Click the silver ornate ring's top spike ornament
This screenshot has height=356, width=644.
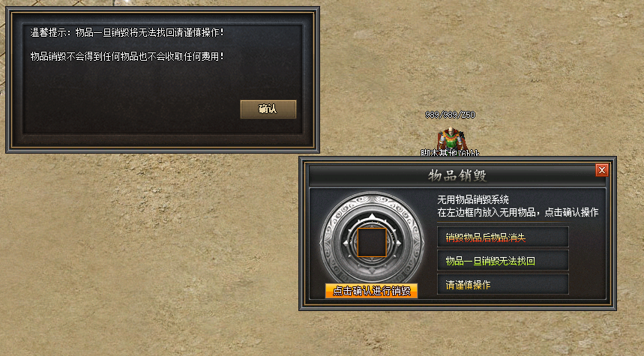pos(372,217)
